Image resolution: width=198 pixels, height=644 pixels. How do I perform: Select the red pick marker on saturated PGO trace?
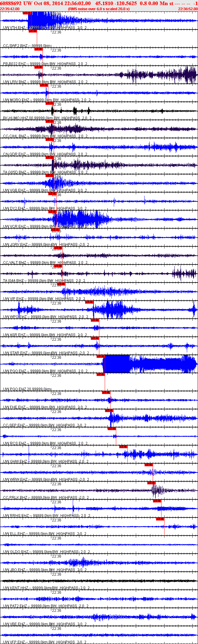tap(101, 356)
